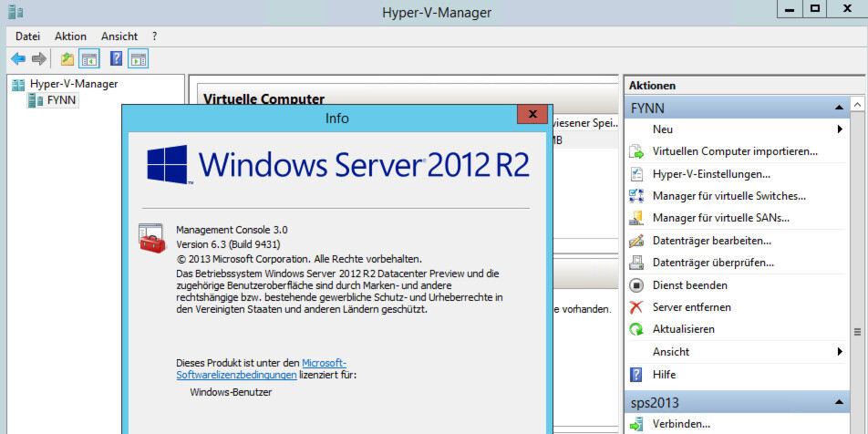This screenshot has height=434, width=868.
Task: Click the Hyper-V-Manager tree root icon
Action: point(18,85)
